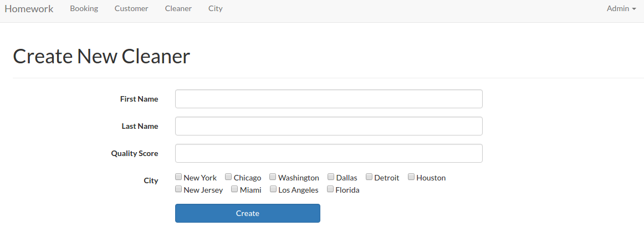
Task: Click the Homework brand link
Action: pos(29,8)
